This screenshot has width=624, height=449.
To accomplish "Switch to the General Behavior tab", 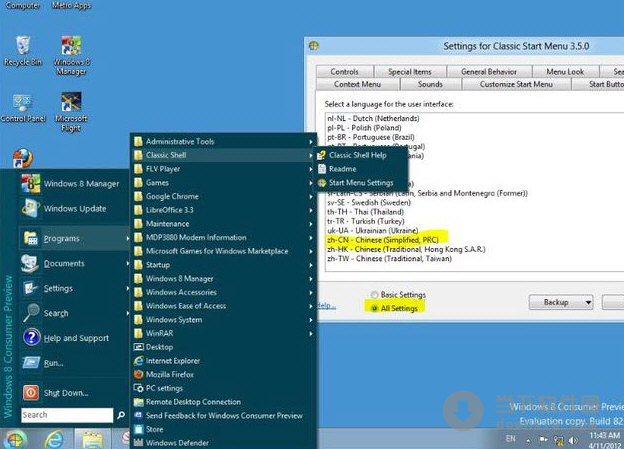I will tap(489, 72).
